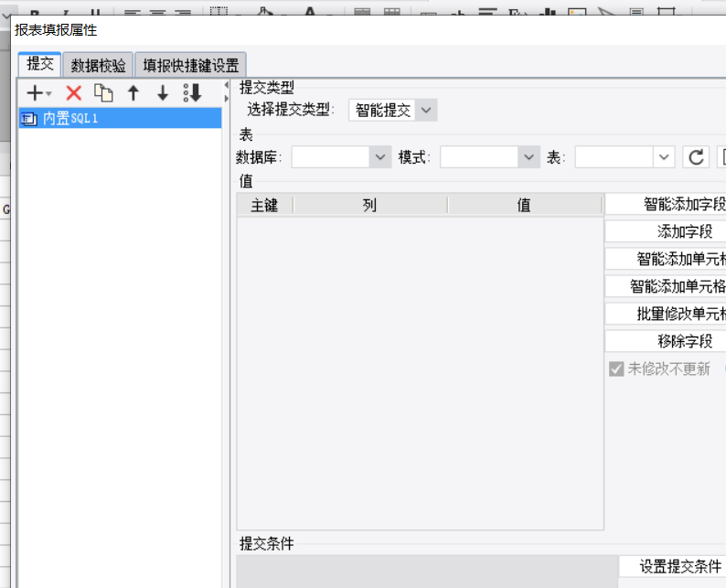Click the submit condition text area
Viewport: 726px width, 588px height.
(427, 572)
